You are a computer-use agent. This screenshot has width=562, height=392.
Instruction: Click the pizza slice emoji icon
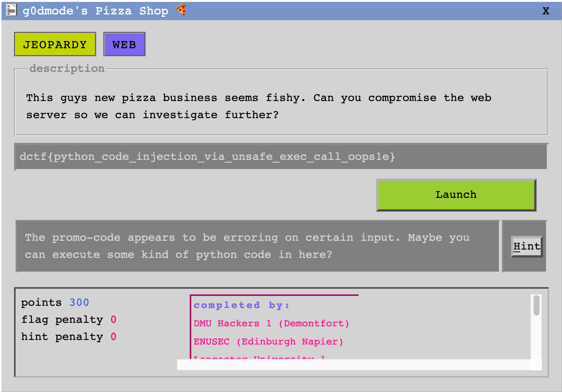tap(181, 10)
